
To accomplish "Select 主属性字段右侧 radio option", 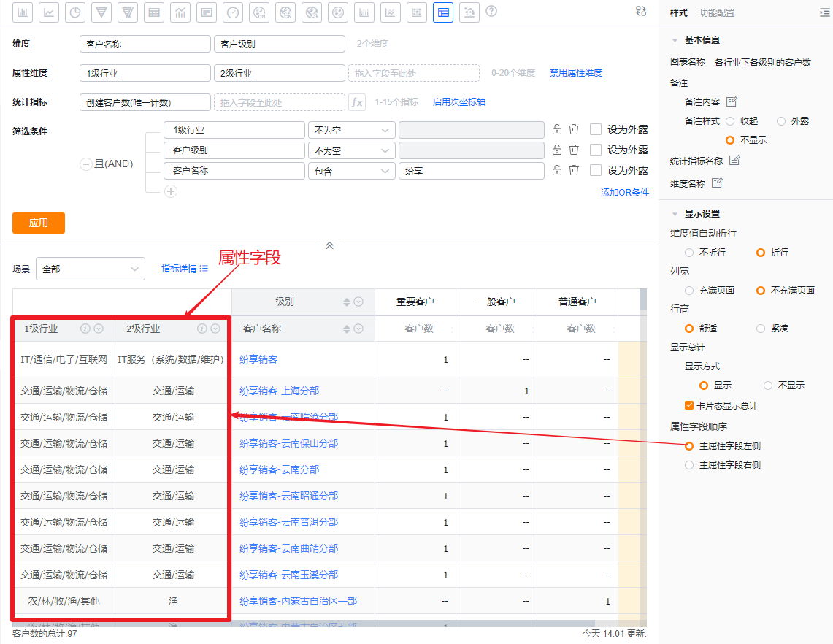I will coord(689,464).
